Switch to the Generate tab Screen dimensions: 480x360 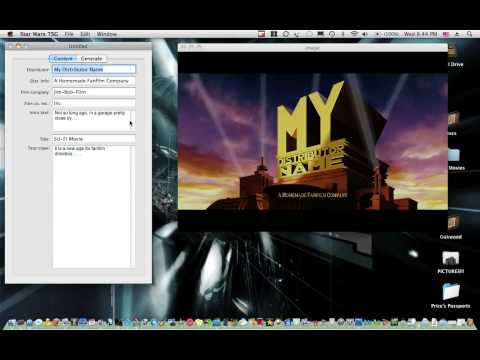coord(91,59)
